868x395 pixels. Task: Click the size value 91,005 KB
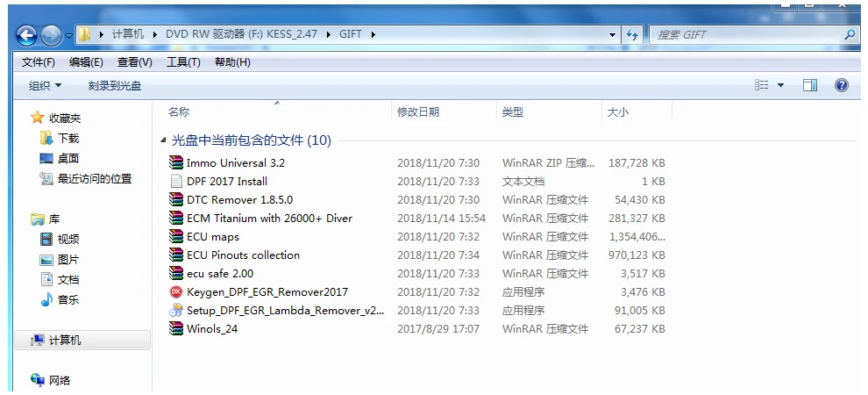click(x=640, y=310)
